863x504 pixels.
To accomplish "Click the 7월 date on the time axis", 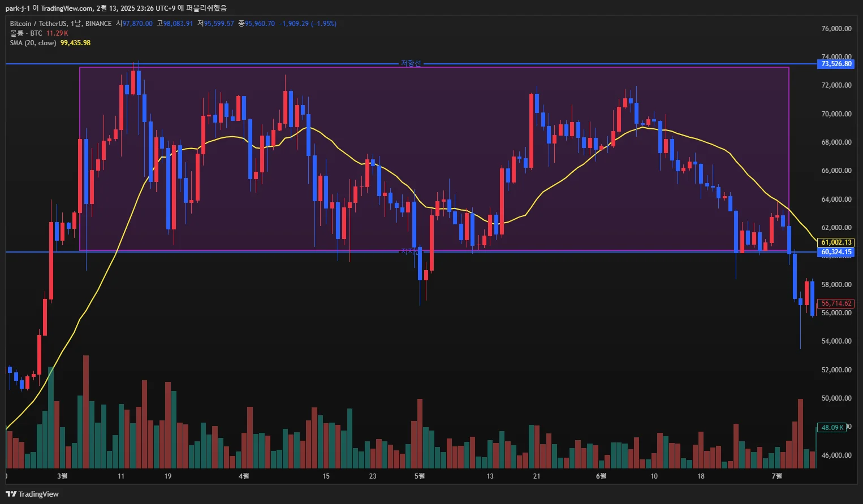I will (x=777, y=476).
